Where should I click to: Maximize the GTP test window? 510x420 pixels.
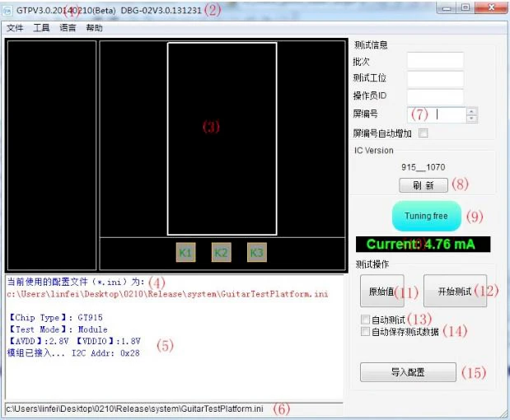click(x=466, y=8)
